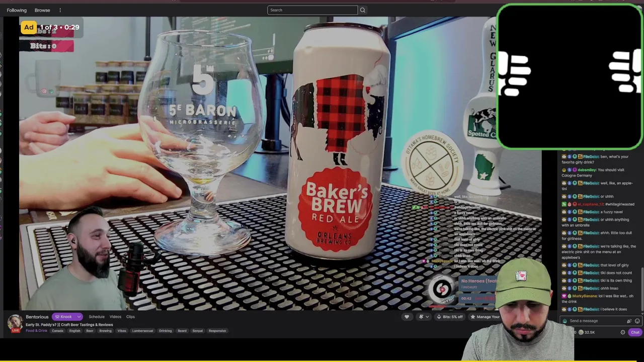The image size is (644, 362).
Task: Click the purple Knock button
Action: click(x=63, y=317)
